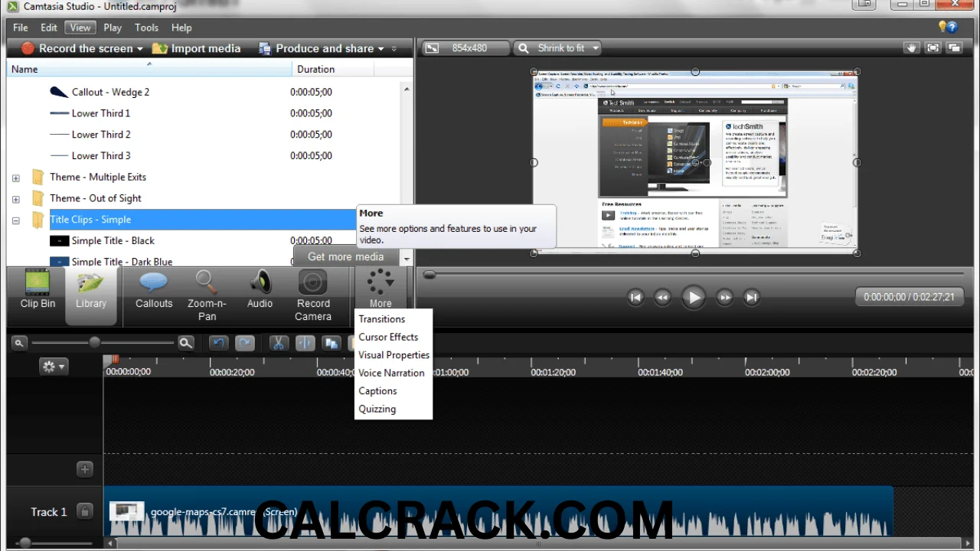Viewport: 980px width, 551px height.
Task: Open Produce and share dropdown arrow
Action: tap(381, 49)
